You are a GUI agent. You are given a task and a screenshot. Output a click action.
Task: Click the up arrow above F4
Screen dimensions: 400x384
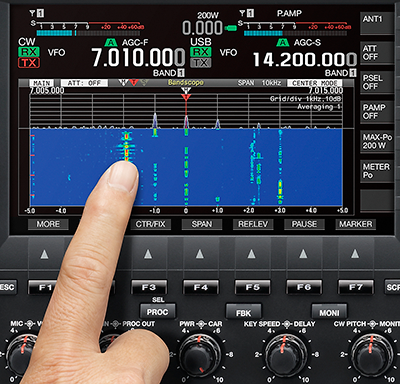200,254
